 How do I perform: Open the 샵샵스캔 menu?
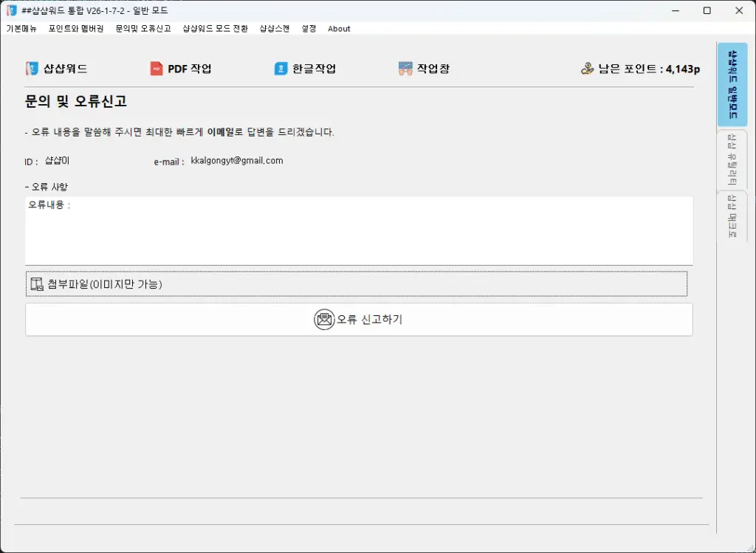click(274, 29)
